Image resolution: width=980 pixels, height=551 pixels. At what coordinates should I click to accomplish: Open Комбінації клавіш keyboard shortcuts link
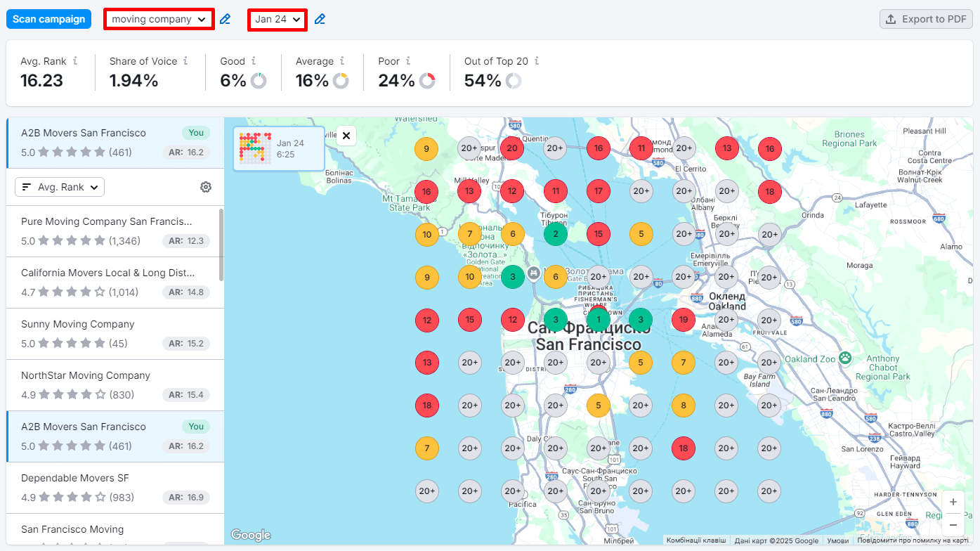tap(696, 540)
